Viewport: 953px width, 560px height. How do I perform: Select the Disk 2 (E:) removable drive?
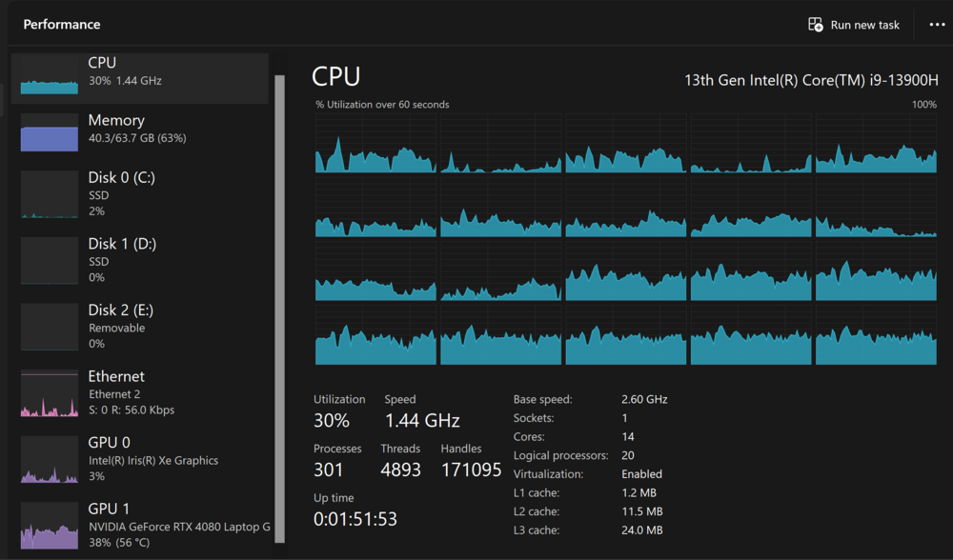pyautogui.click(x=139, y=326)
